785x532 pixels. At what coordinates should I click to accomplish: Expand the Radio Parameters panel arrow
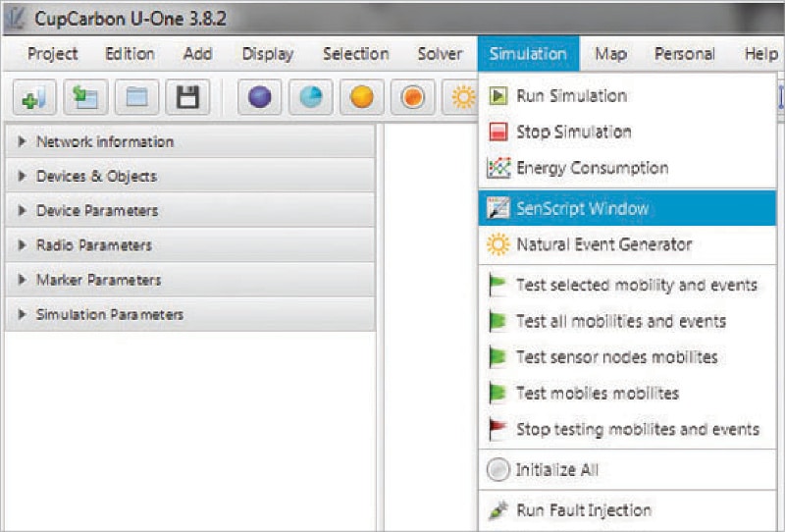pyautogui.click(x=22, y=245)
